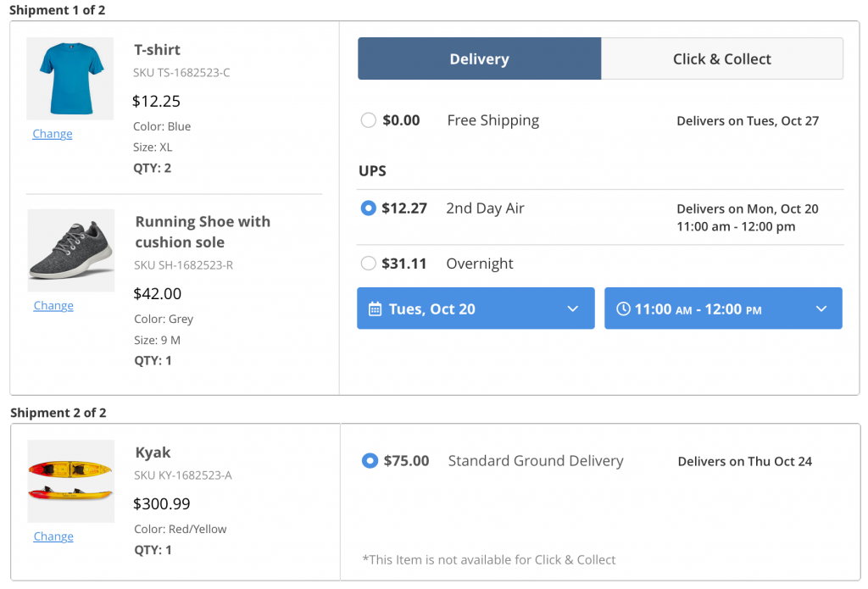Choose the $31.11 Overnight shipping option

pos(369,264)
